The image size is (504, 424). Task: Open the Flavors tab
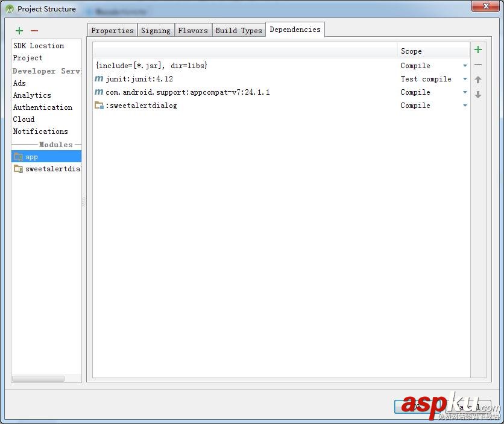(x=193, y=30)
